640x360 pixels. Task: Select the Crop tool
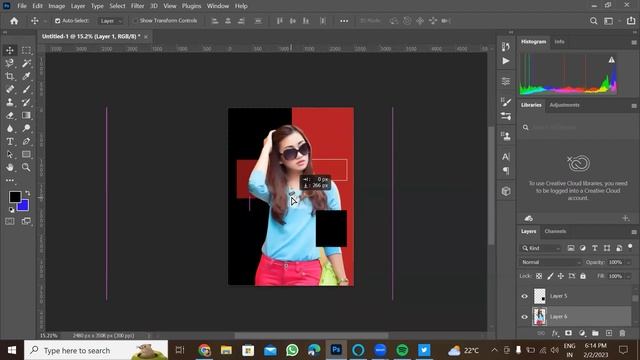pos(10,76)
